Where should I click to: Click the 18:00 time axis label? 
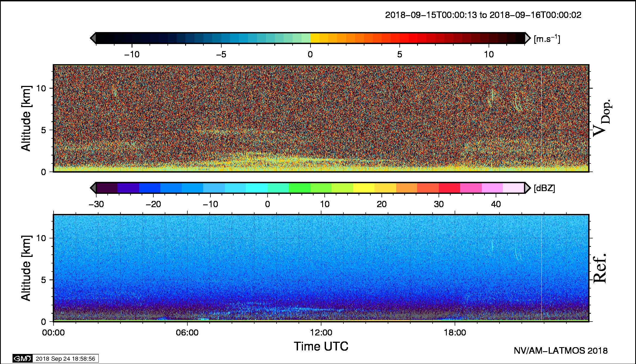point(455,333)
